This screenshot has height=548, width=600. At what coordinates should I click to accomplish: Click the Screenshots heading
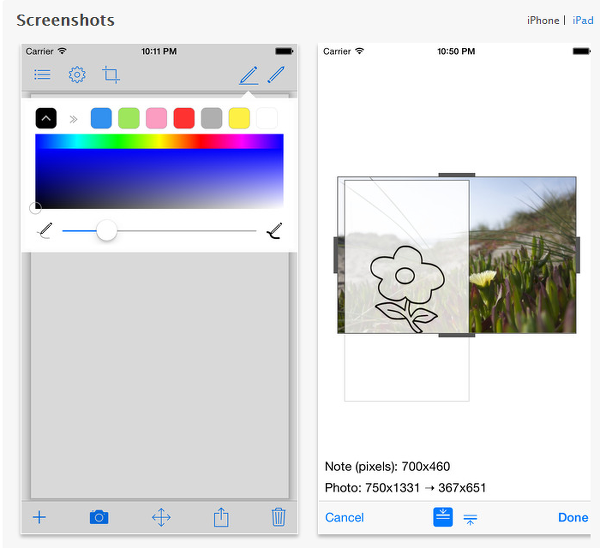coord(65,20)
